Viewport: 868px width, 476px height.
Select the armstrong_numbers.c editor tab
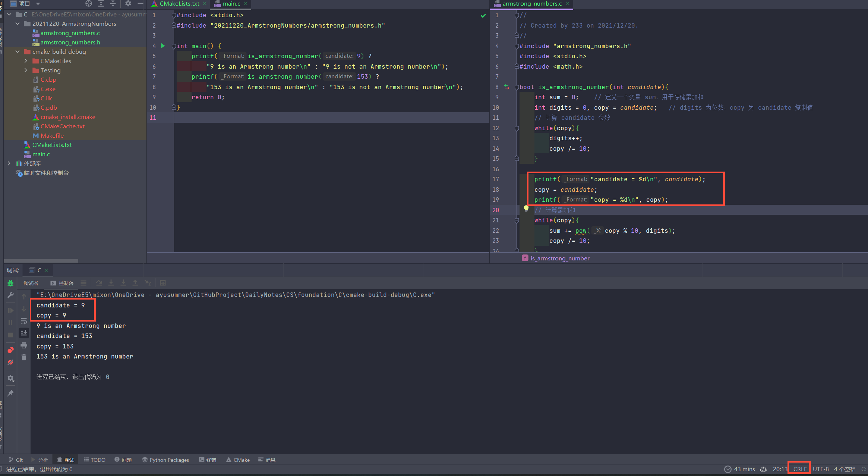click(532, 4)
